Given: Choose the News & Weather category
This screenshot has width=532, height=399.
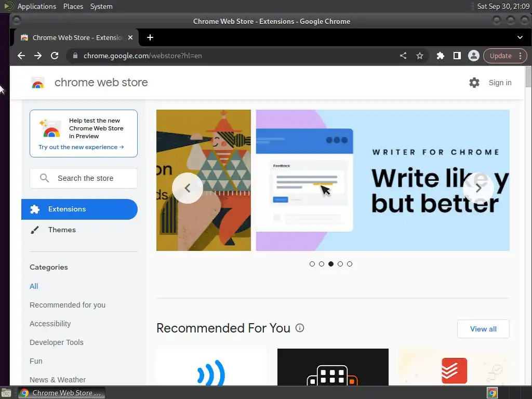Looking at the screenshot, I should [x=58, y=380].
